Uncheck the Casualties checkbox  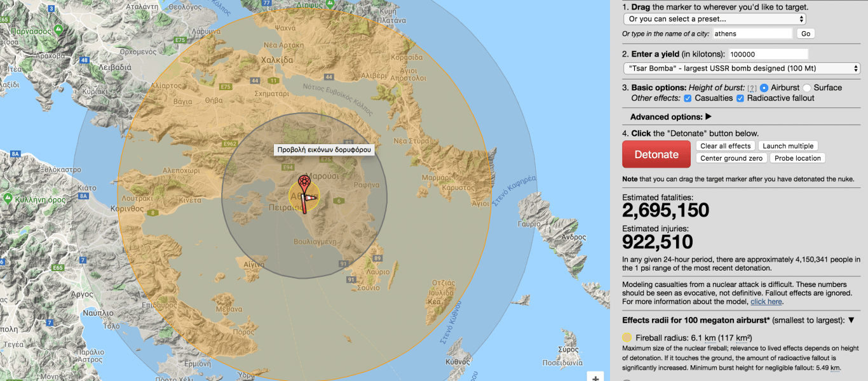click(688, 98)
